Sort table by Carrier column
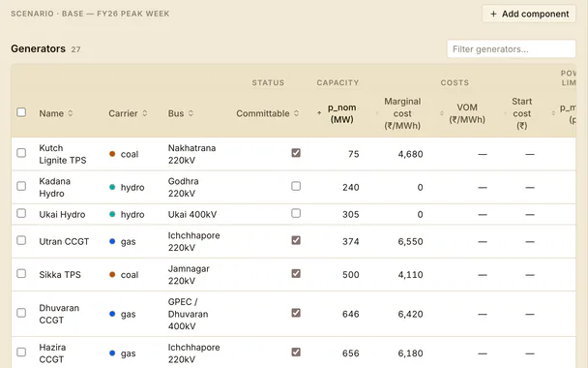Viewport: 588px width, 368px height. (x=128, y=113)
